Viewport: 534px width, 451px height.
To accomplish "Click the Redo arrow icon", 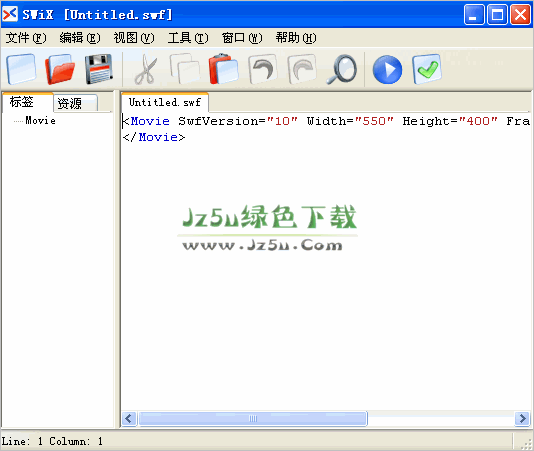I will coord(302,69).
